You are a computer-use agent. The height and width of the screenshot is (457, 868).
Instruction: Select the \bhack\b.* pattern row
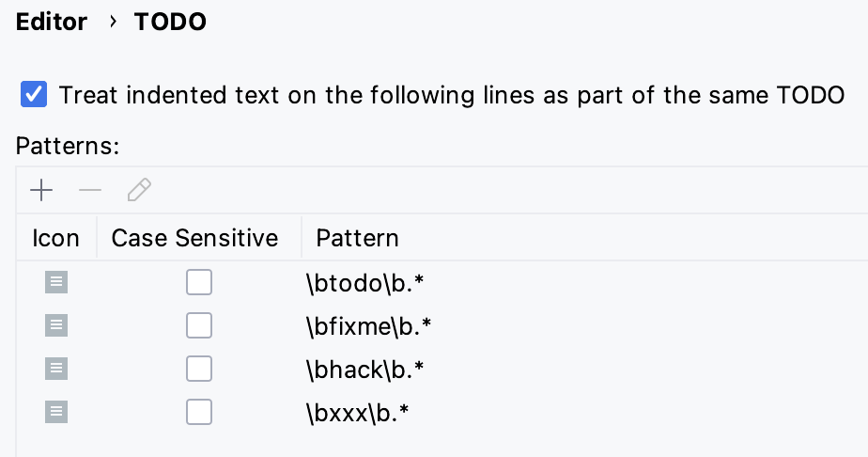click(x=364, y=370)
